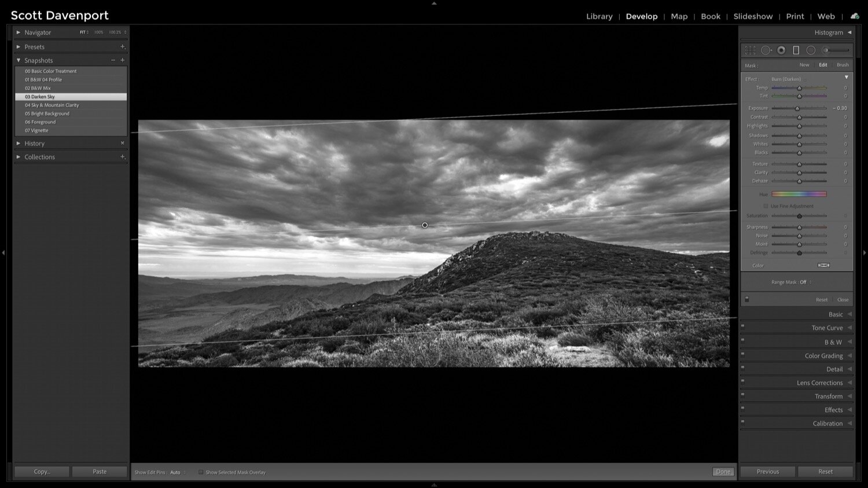868x488 pixels.
Task: Click Done in the toolbar
Action: pyautogui.click(x=723, y=472)
